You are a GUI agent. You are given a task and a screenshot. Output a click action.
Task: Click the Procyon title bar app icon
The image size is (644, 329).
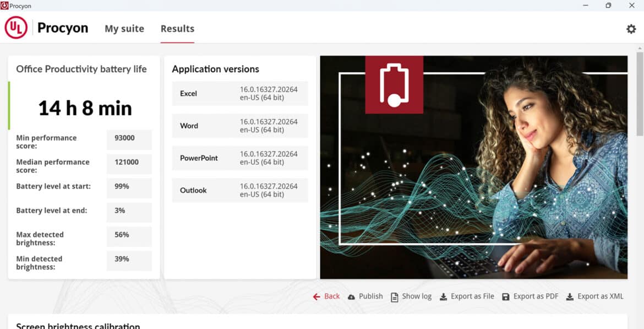tap(4, 6)
